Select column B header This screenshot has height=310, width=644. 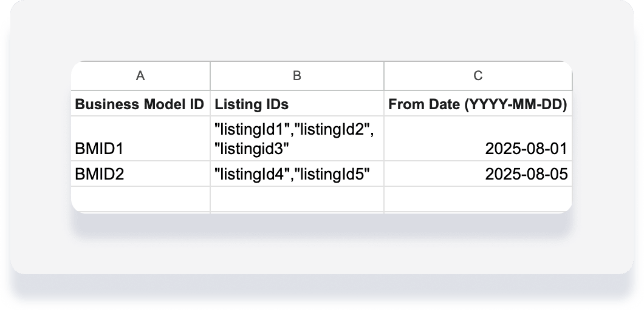tap(297, 76)
